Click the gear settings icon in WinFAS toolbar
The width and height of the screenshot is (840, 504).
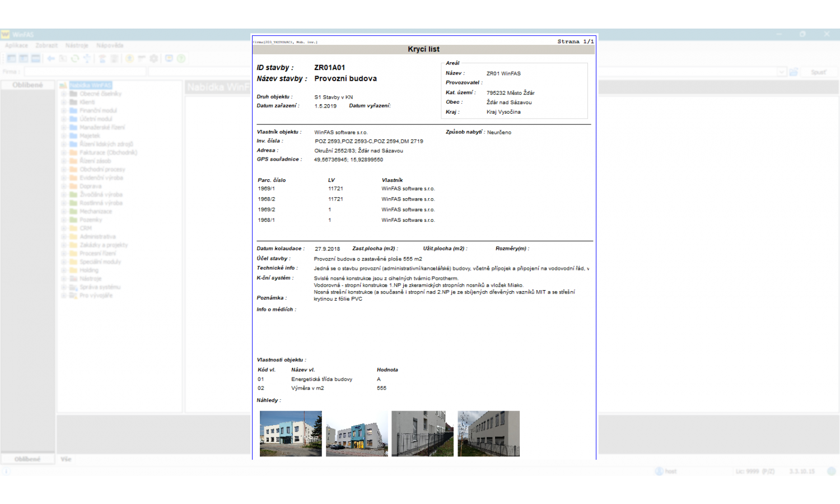pos(153,58)
